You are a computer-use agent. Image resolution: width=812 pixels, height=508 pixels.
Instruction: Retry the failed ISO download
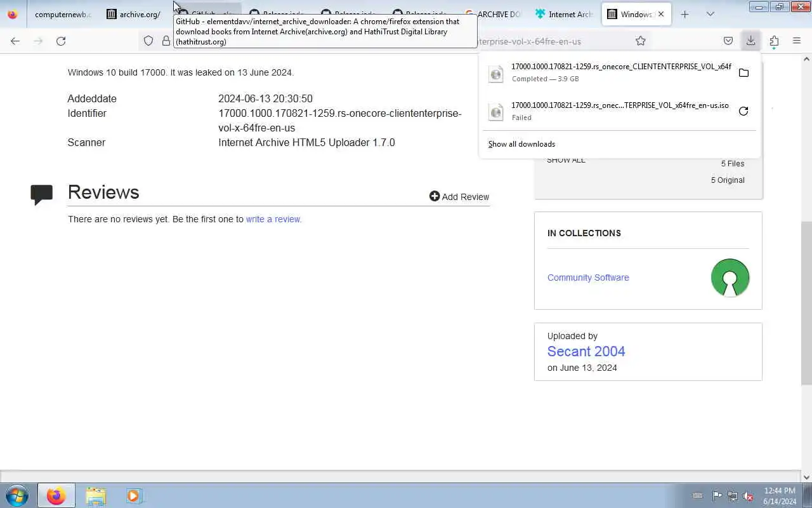[743, 111]
